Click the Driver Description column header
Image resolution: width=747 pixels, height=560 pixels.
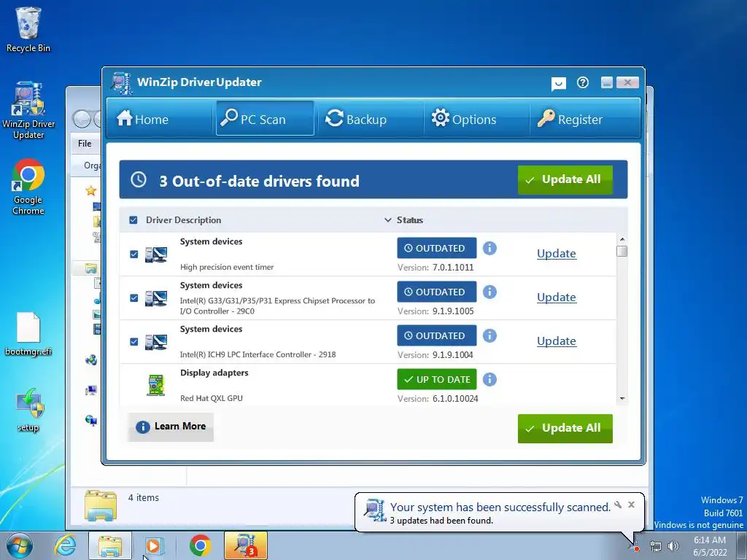183,220
